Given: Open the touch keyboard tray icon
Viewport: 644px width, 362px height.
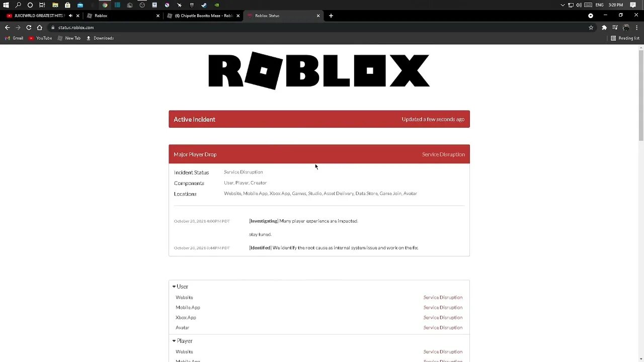Looking at the screenshot, I should 588,5.
